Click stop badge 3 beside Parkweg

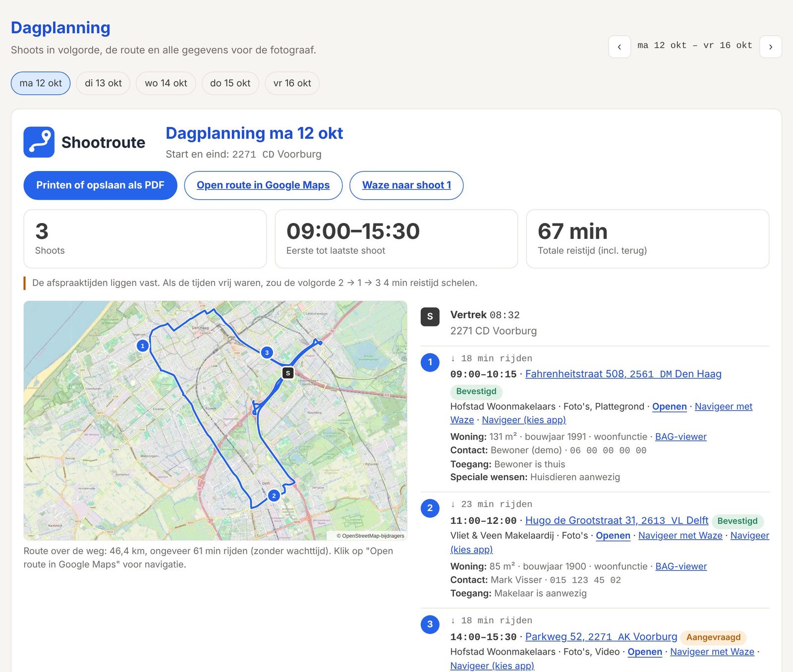click(430, 624)
